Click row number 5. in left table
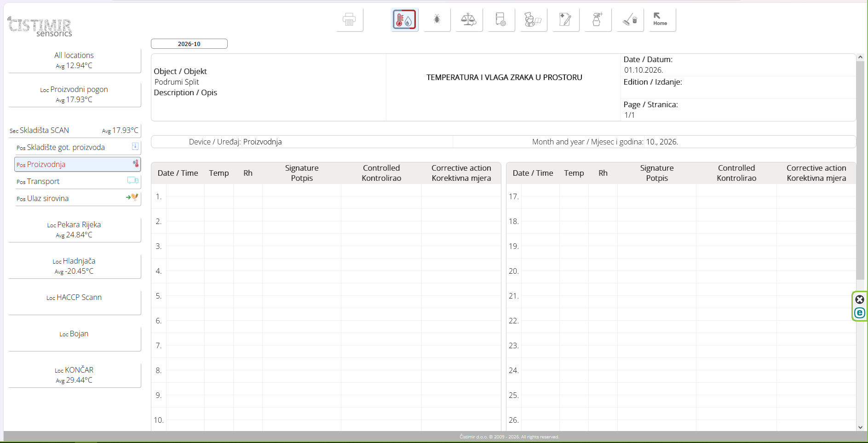This screenshot has height=443, width=868. [159, 296]
